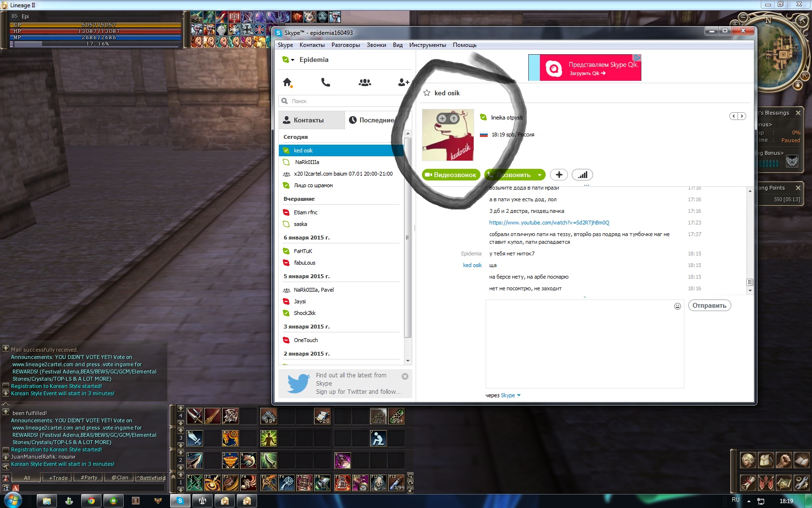Open the character status menu icon in Lineage II

748,460
